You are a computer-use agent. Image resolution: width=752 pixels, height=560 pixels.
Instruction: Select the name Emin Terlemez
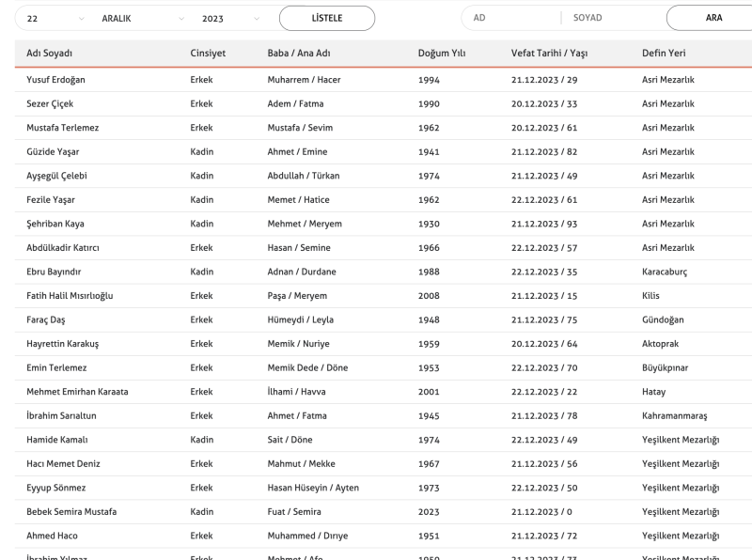click(56, 367)
